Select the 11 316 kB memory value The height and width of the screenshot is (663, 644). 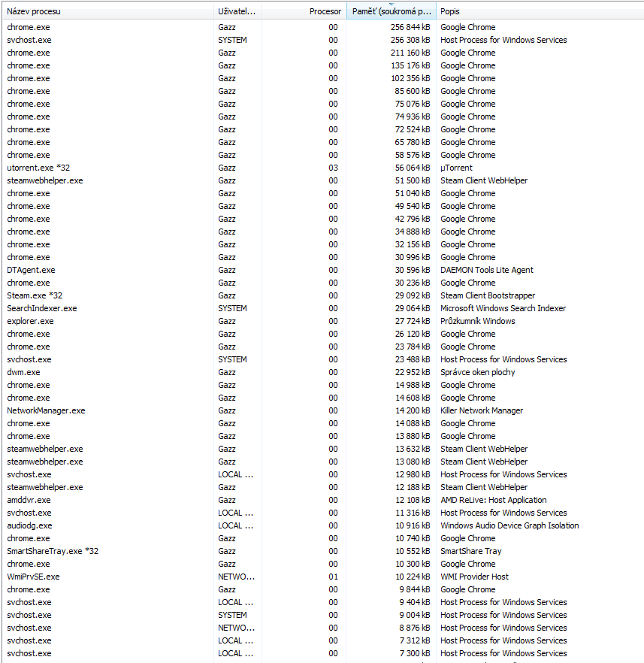coord(413,513)
